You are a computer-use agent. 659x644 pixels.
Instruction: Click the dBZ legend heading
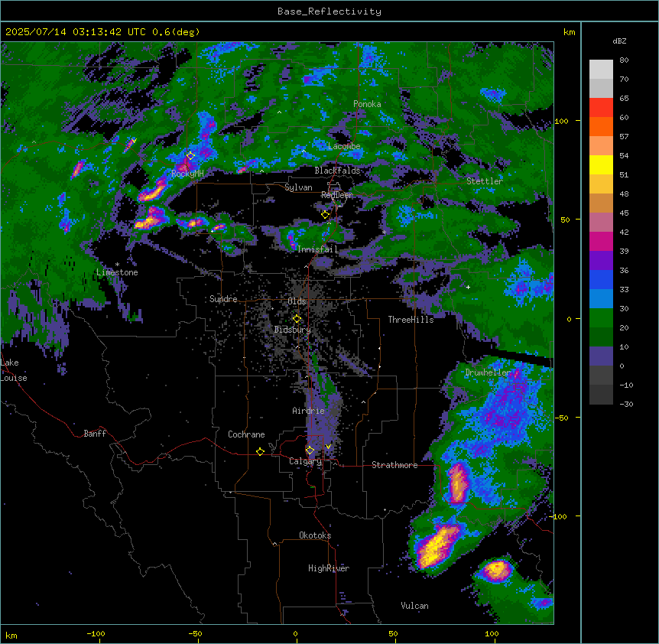point(619,41)
